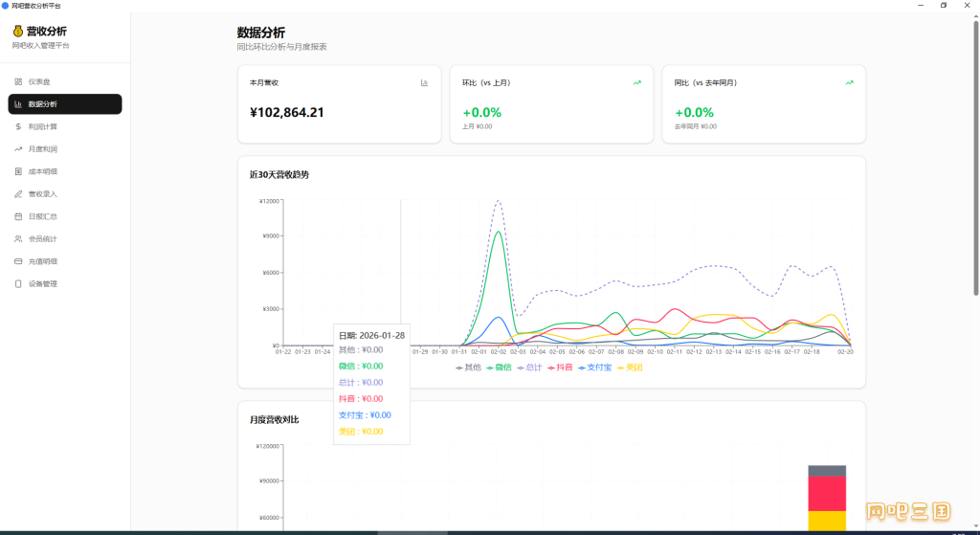The height and width of the screenshot is (535, 980).
Task: Click the 同比 vs 去年同月 card
Action: [x=764, y=104]
